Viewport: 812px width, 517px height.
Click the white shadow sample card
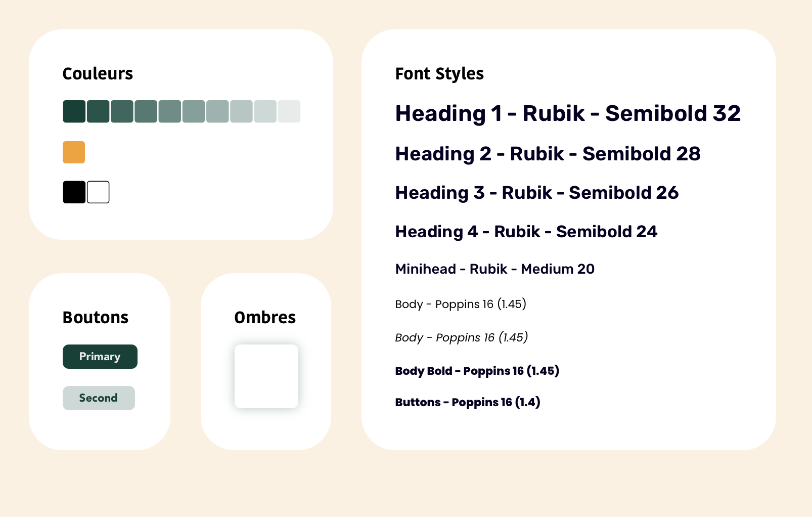click(266, 376)
